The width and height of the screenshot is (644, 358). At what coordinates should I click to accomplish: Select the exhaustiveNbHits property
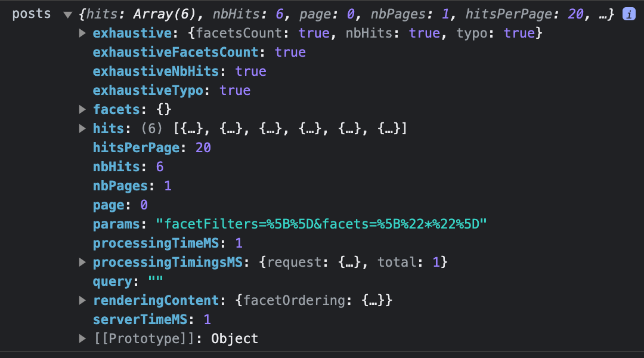156,71
